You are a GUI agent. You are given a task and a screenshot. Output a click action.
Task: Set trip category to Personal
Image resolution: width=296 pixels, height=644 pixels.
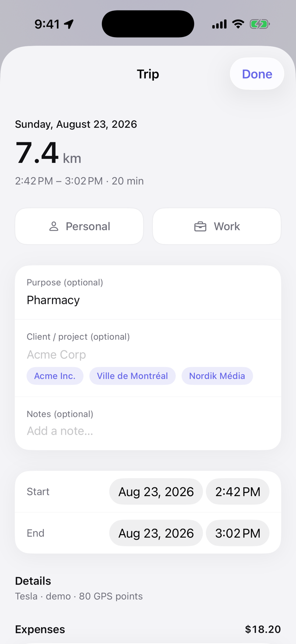point(79,226)
